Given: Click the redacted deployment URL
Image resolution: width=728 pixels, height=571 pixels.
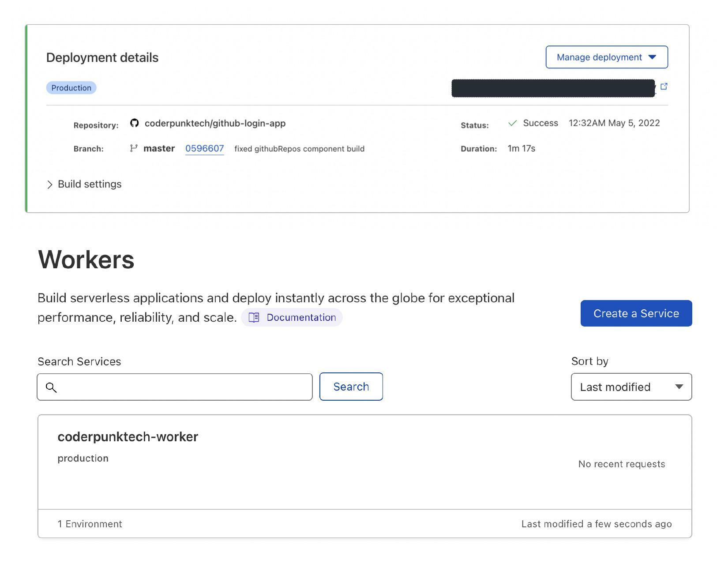Looking at the screenshot, I should point(552,88).
